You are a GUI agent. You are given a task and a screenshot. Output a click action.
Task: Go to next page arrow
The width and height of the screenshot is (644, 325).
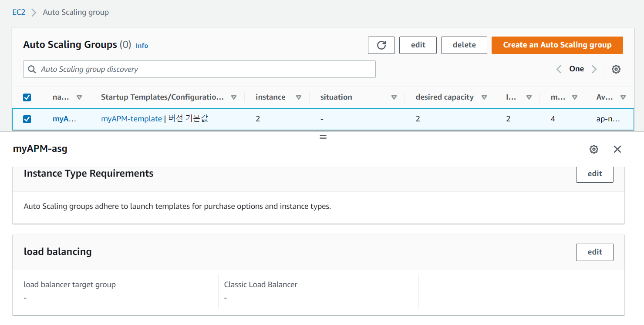click(x=594, y=69)
